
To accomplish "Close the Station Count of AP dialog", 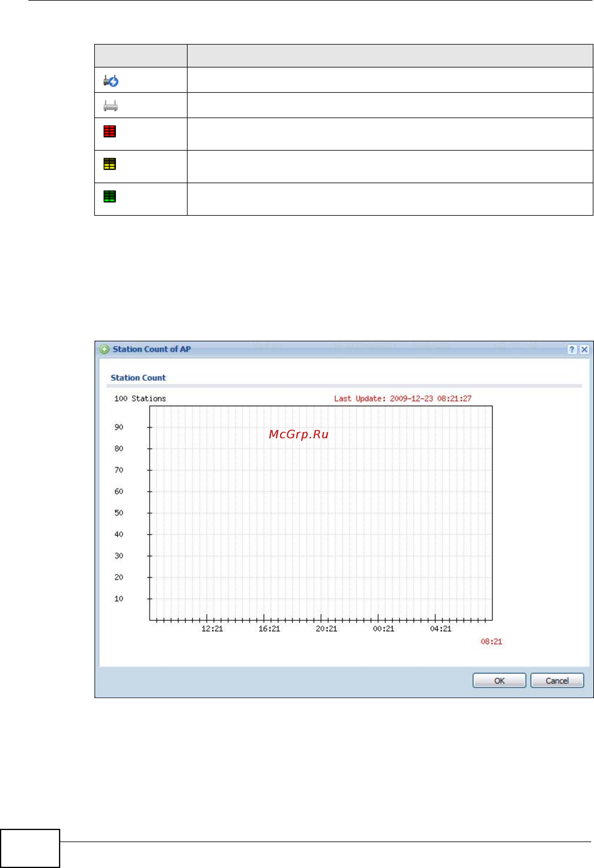I will point(584,349).
